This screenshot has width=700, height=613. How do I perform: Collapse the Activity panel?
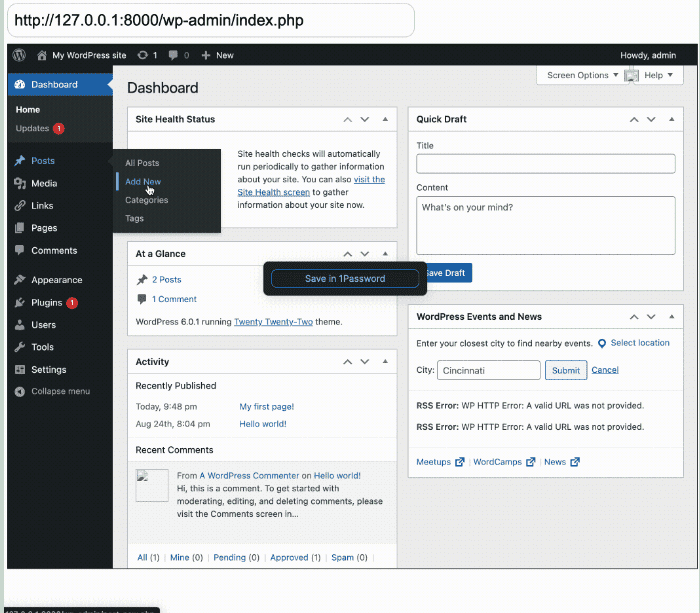(x=385, y=361)
